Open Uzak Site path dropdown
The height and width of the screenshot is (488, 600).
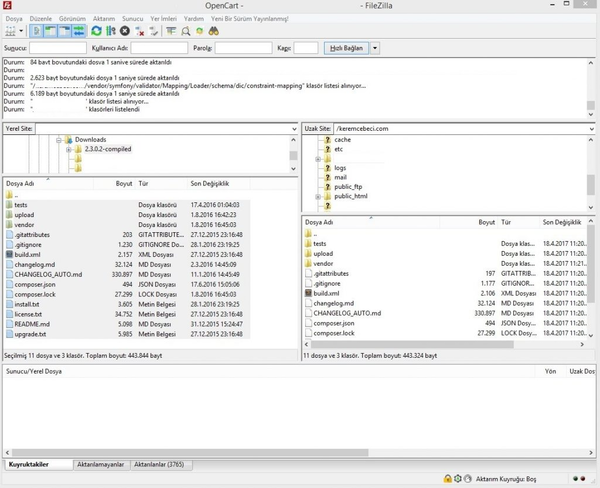point(592,129)
